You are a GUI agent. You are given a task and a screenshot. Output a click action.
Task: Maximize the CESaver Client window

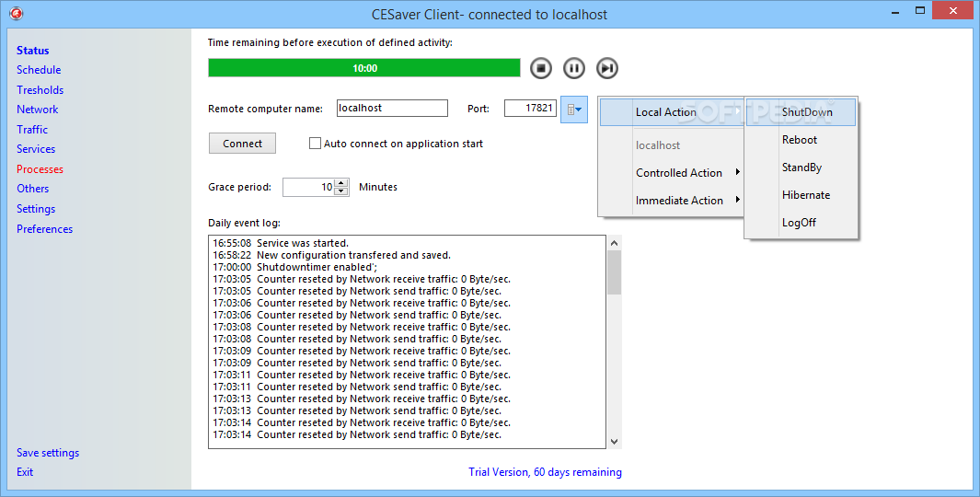pyautogui.click(x=920, y=11)
